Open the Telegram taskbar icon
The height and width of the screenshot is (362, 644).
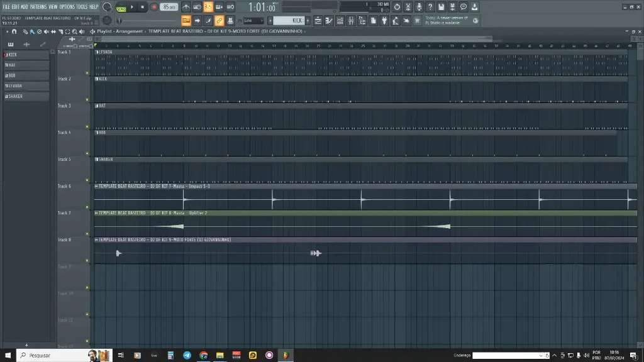tap(187, 356)
